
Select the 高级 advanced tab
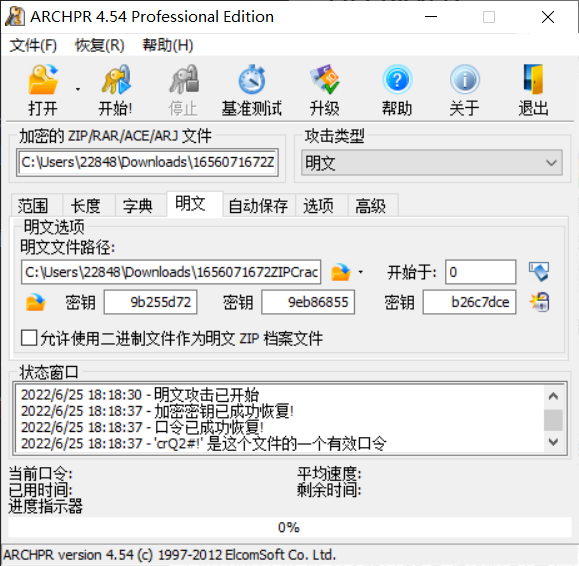tap(370, 206)
